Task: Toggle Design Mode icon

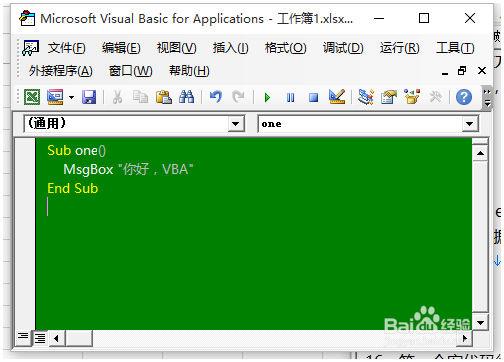Action: [x=337, y=97]
